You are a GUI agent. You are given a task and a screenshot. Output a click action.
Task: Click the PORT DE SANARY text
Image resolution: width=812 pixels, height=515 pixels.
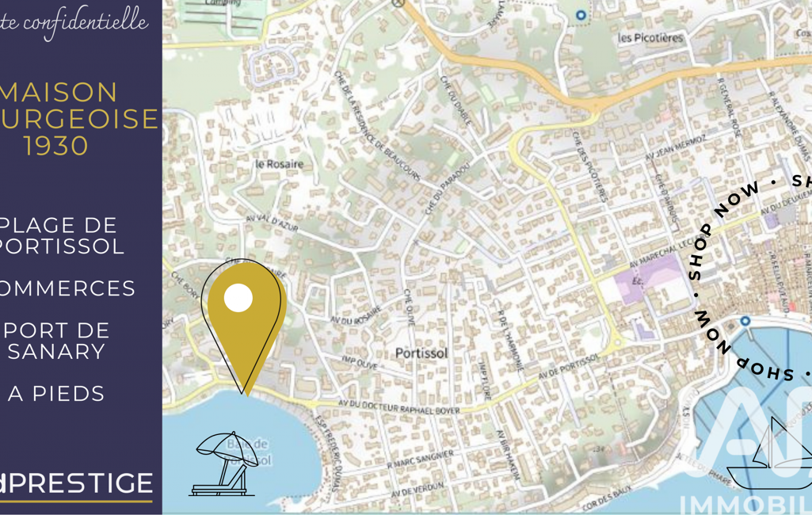tap(57, 341)
